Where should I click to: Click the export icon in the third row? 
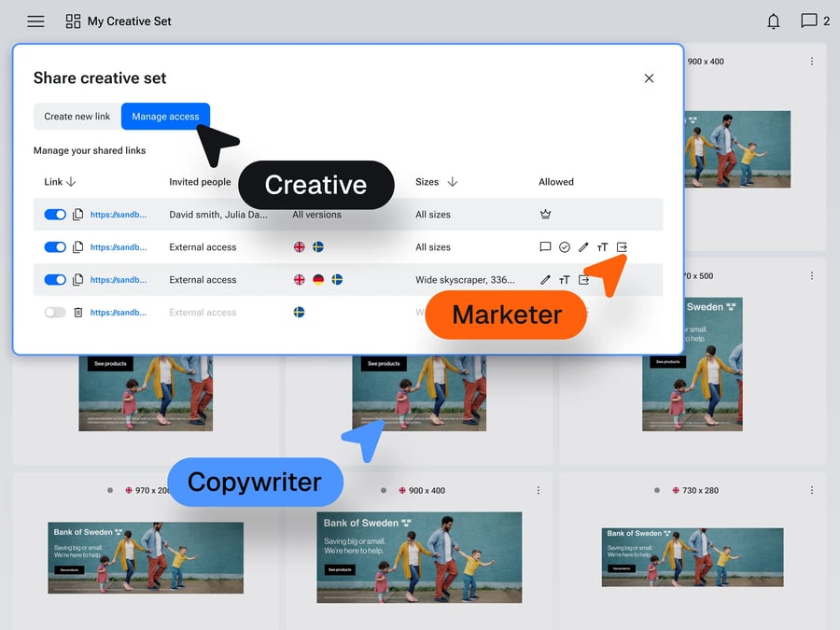(583, 280)
